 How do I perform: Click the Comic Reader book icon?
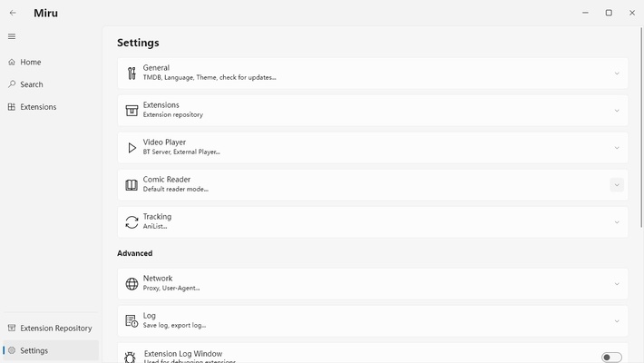click(132, 185)
